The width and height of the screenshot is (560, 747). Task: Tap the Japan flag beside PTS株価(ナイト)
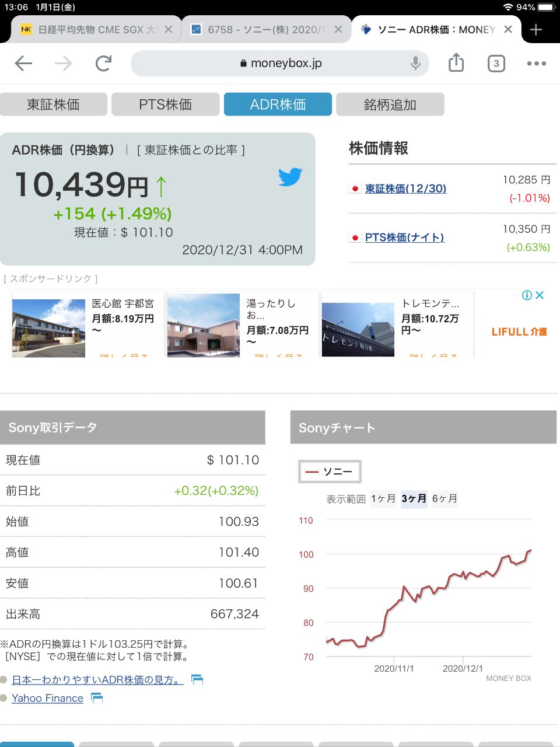tap(355, 238)
